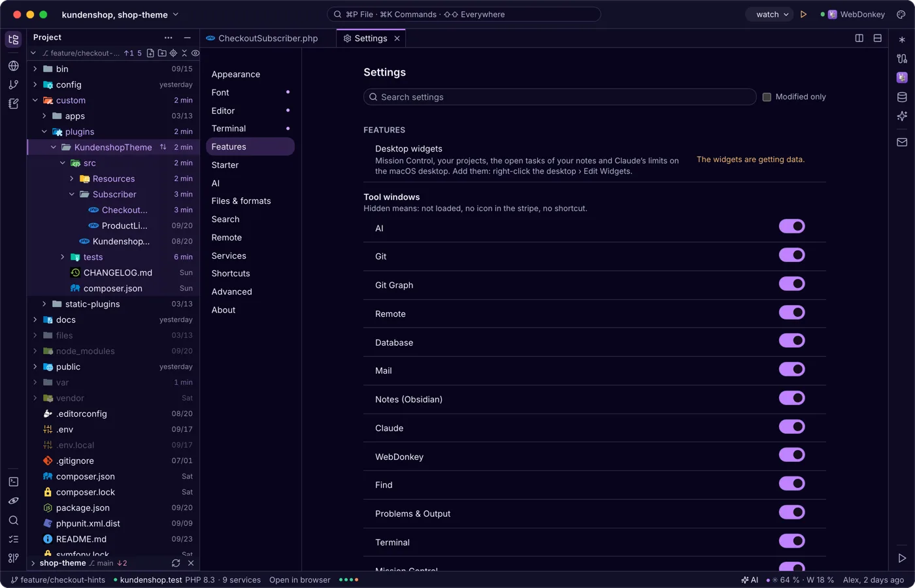
Task: Open the kundenshop, shop-theme project dropdown
Action: click(120, 14)
